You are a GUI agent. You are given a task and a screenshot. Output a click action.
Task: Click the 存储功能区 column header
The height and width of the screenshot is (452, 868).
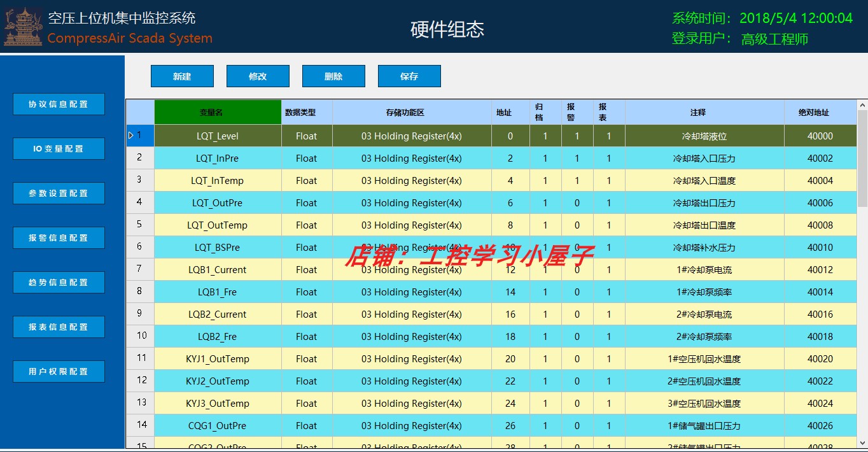tap(412, 112)
